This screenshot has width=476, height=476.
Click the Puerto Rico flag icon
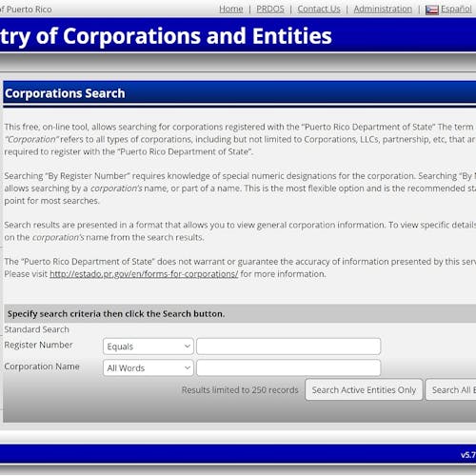(x=432, y=10)
